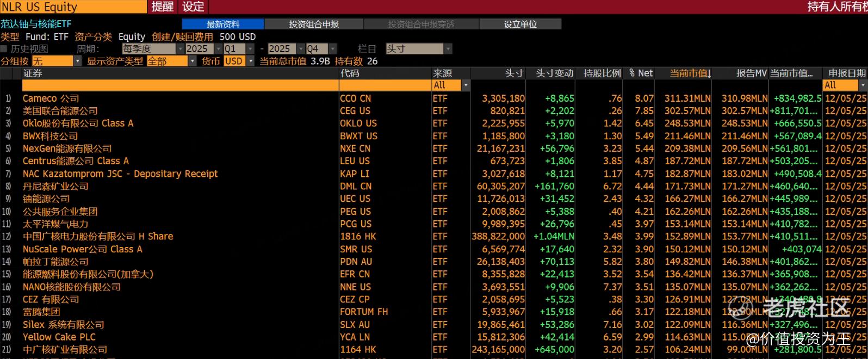This screenshot has height=359, width=868.
Task: Click the NLR US Equity ticker field
Action: [73, 7]
